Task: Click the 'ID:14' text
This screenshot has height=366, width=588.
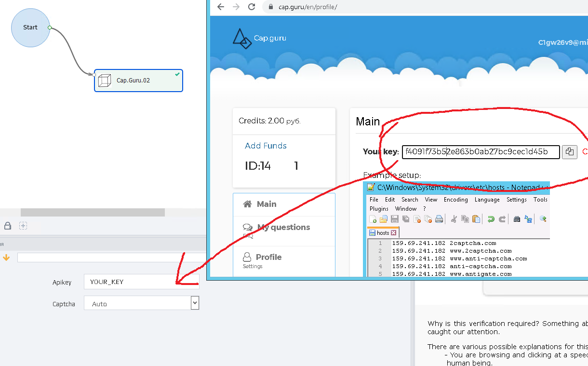Action: [258, 166]
